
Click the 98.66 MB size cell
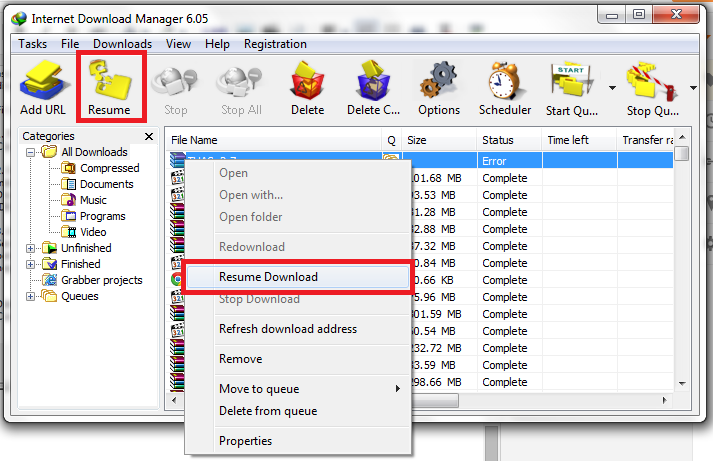[443, 382]
